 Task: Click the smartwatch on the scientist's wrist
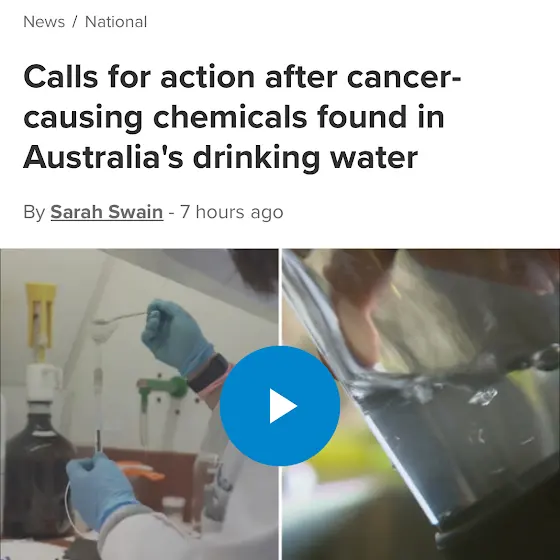(209, 373)
